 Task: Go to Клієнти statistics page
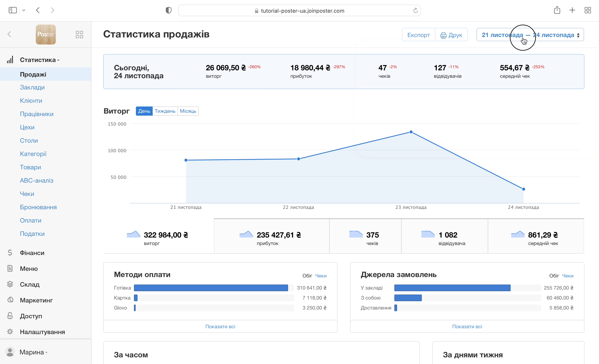(31, 101)
